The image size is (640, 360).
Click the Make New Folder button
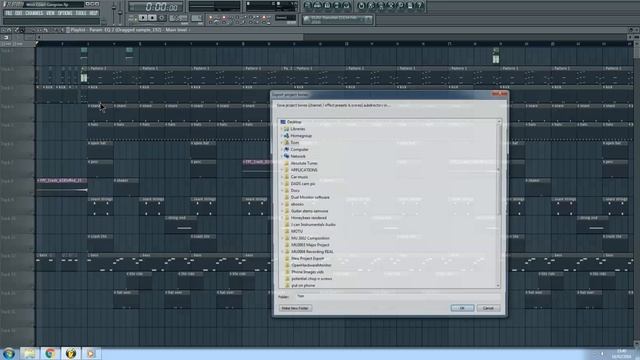[295, 308]
